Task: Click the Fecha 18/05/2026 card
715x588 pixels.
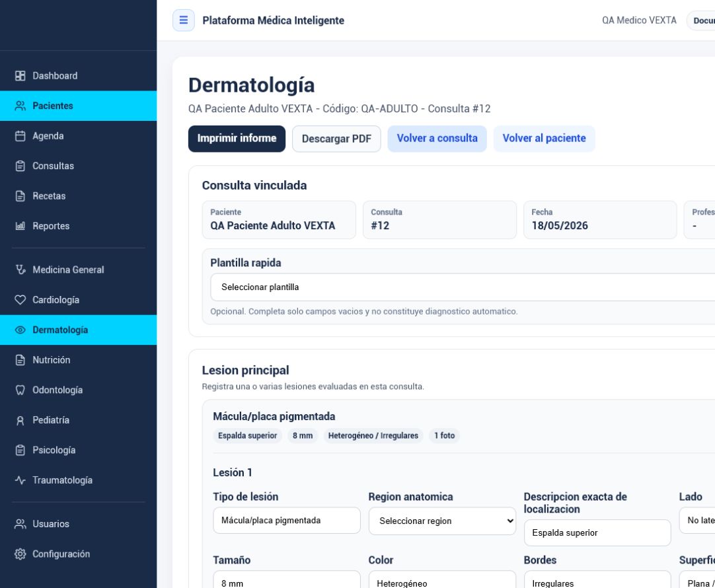Action: point(600,220)
